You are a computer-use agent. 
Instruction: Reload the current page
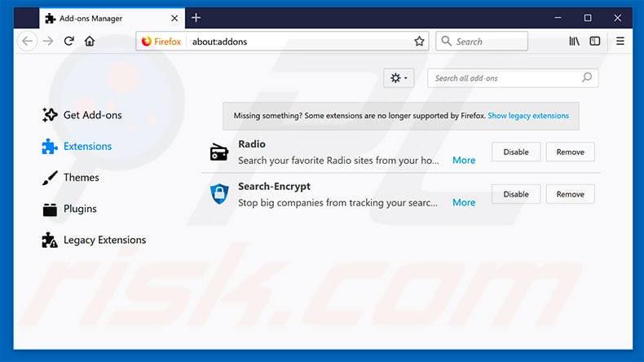69,41
